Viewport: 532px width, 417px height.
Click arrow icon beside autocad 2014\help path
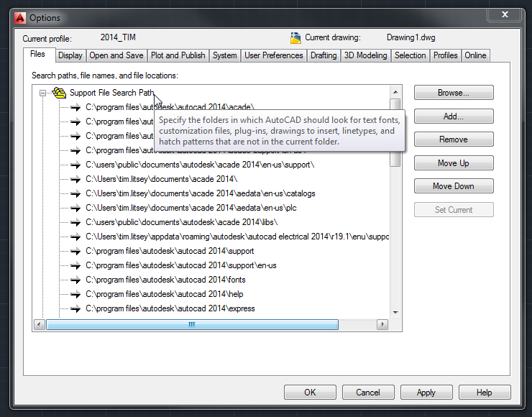point(75,294)
